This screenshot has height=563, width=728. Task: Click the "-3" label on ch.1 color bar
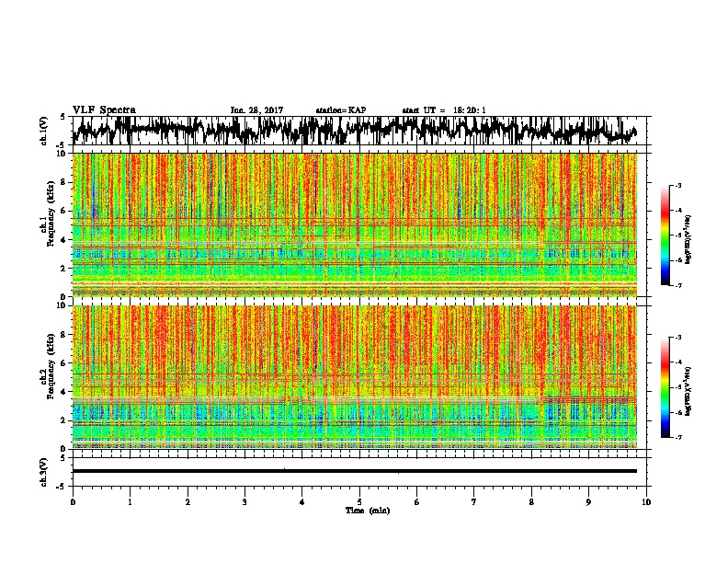click(677, 186)
